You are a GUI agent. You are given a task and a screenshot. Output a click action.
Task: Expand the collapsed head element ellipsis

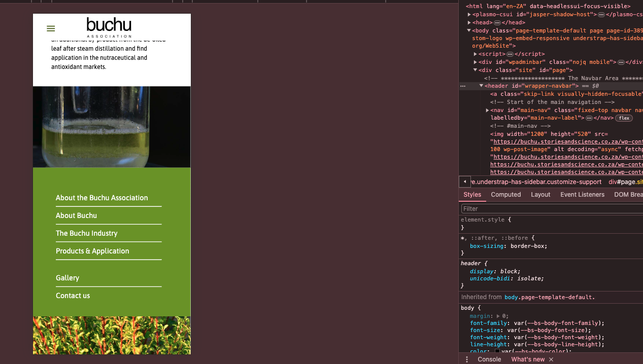pyautogui.click(x=497, y=23)
